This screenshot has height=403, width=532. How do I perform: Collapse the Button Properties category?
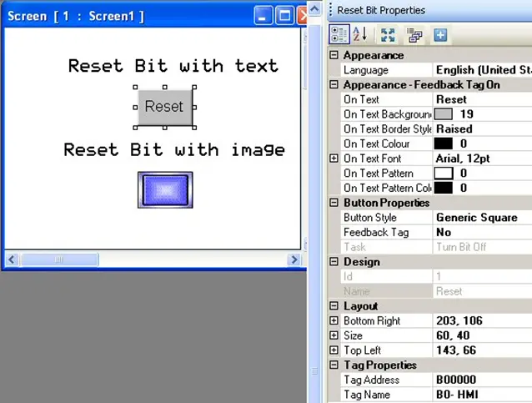tap(334, 203)
